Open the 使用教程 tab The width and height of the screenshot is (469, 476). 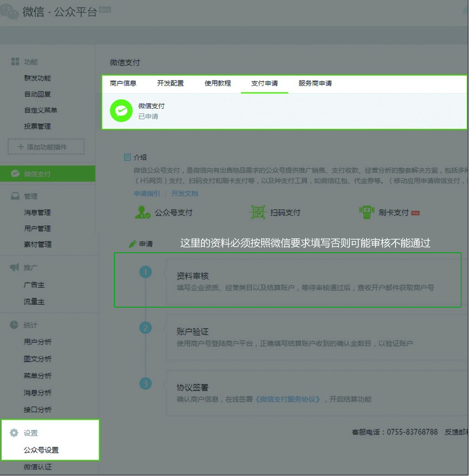coord(217,83)
